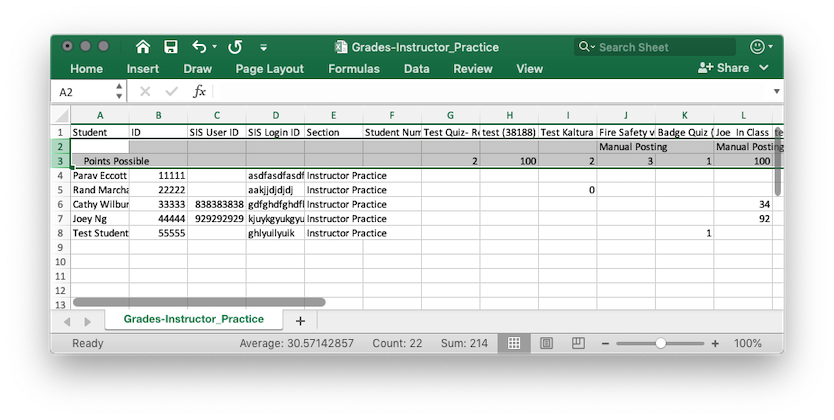
Task: Click the zoom slider handle
Action: coord(660,343)
